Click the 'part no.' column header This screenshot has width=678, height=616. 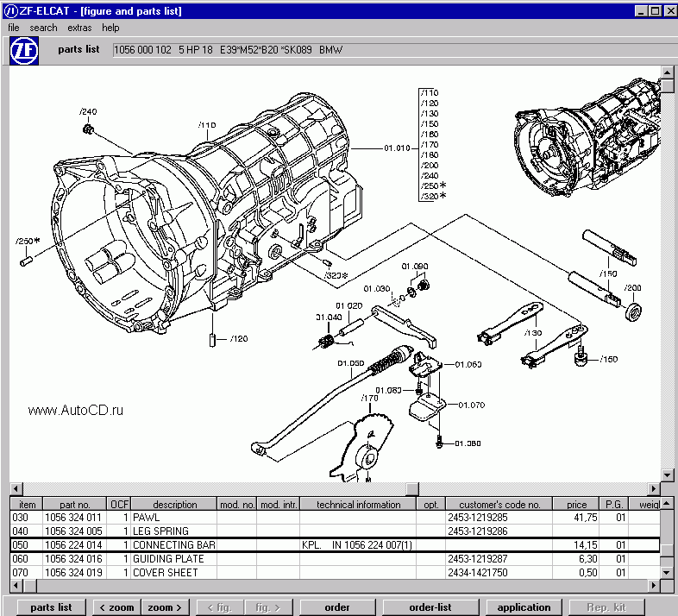point(75,505)
